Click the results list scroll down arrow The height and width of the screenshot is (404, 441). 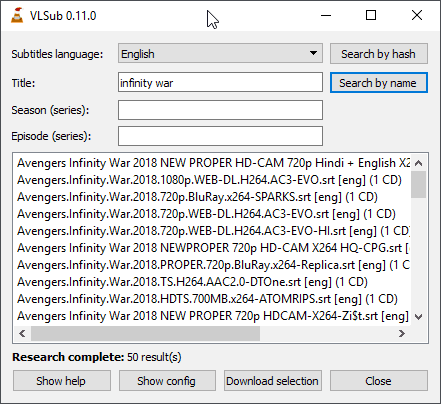[419, 317]
